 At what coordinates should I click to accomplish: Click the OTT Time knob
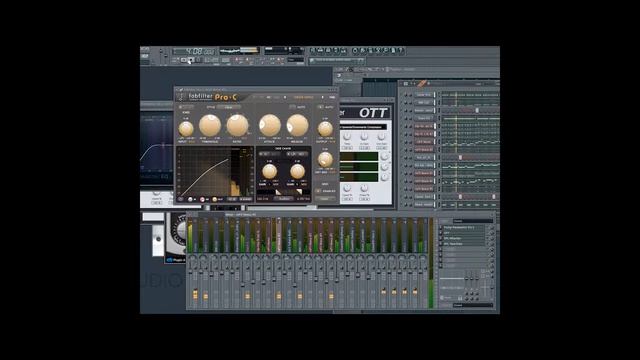347,137
